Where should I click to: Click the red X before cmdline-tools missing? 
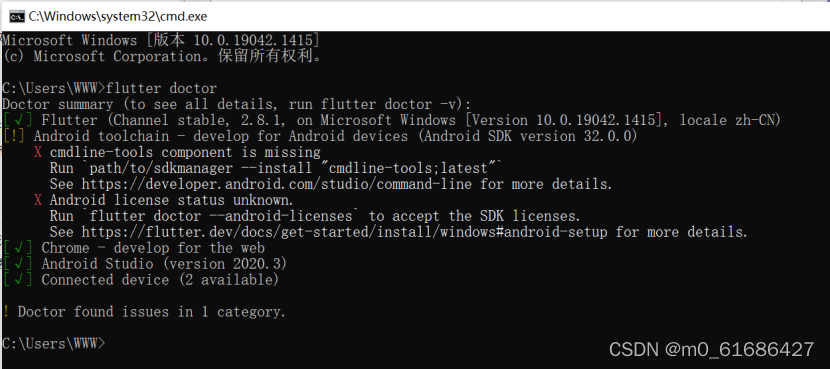click(38, 152)
